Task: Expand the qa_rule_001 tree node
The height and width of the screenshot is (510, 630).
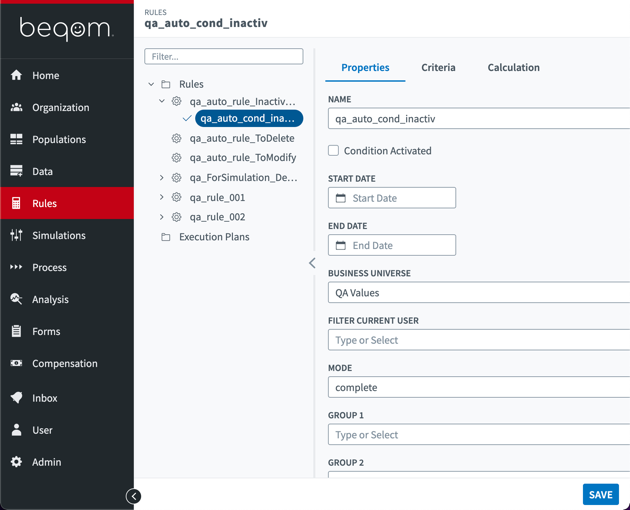Action: coord(162,197)
